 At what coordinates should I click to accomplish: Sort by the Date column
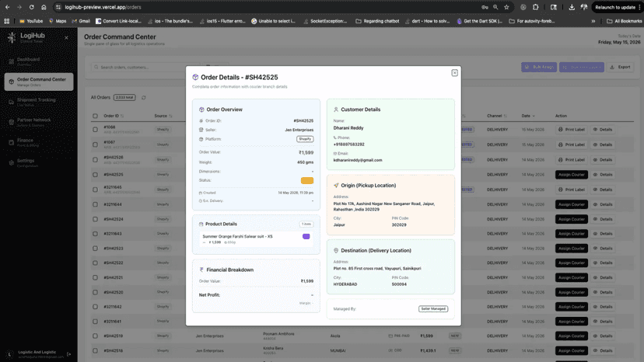click(528, 117)
